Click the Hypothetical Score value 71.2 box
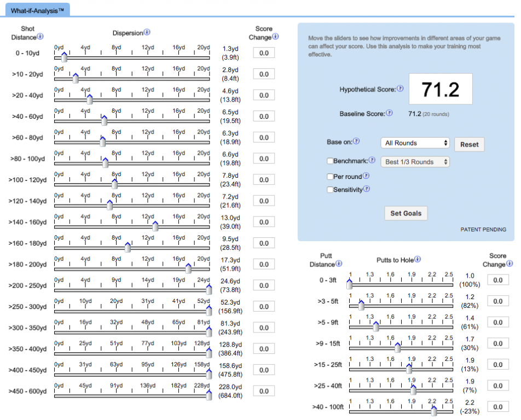521x420 pixels. click(441, 89)
